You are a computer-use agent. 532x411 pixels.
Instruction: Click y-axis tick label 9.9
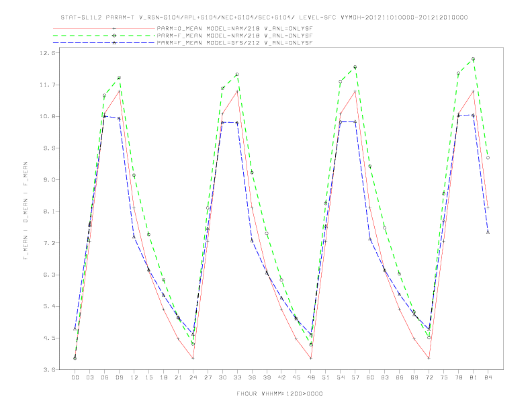pyautogui.click(x=49, y=148)
